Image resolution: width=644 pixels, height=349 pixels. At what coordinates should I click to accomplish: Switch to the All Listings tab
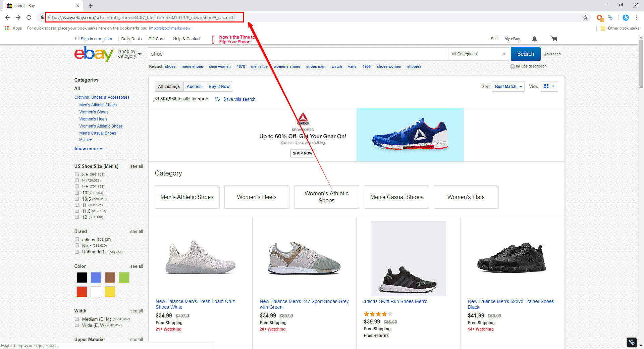[169, 87]
